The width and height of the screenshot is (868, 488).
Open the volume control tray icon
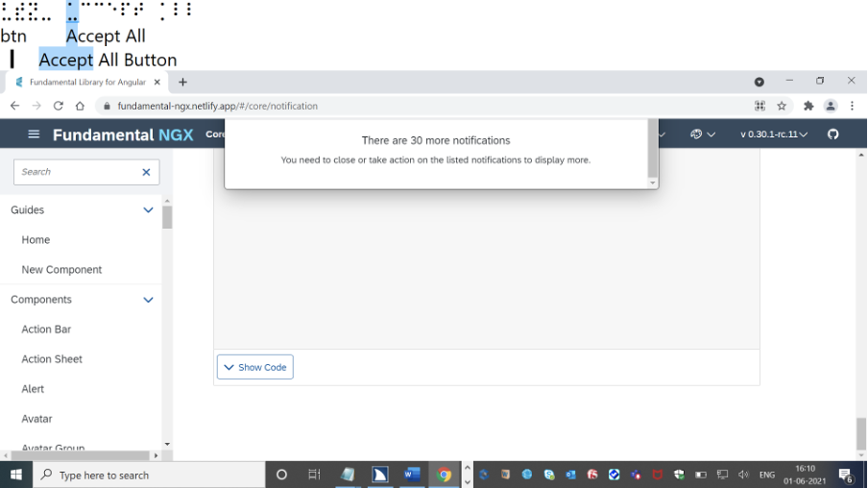pyautogui.click(x=743, y=475)
